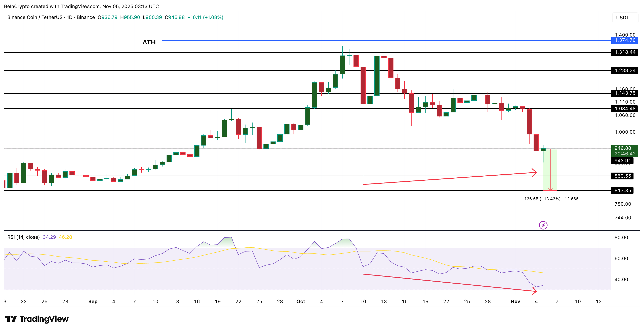Click the Nov label on the date axis

515,302
